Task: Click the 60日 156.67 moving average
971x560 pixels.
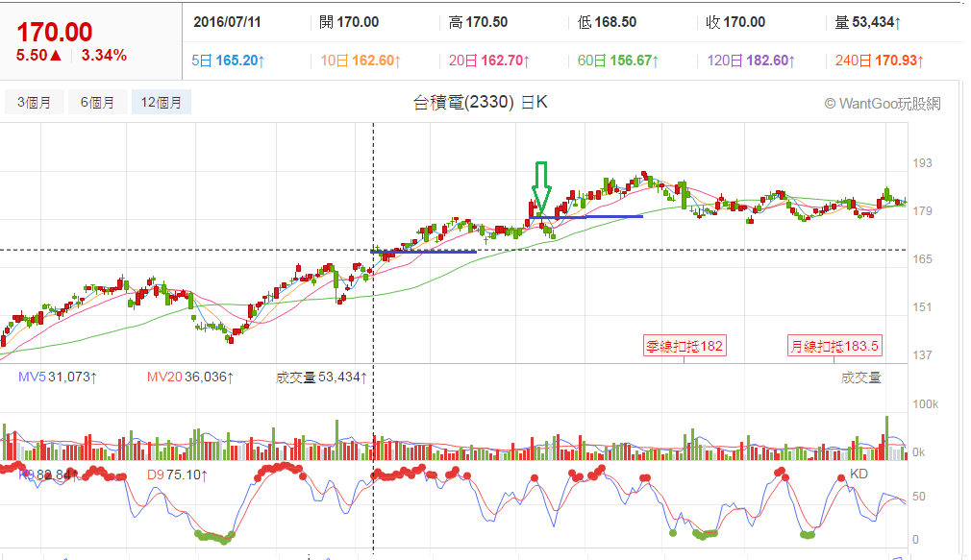Action: (618, 61)
